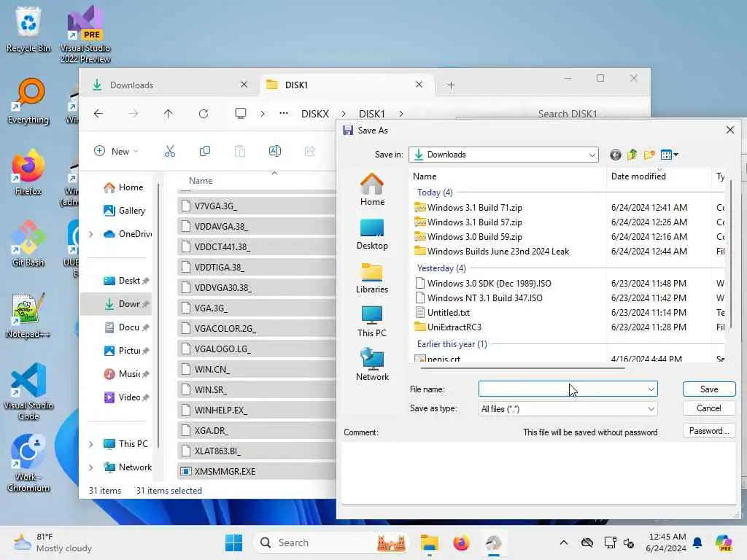Screen dimensions: 747x560
Task: Expand OneDrive in Explorer sidebar
Action: (91, 234)
